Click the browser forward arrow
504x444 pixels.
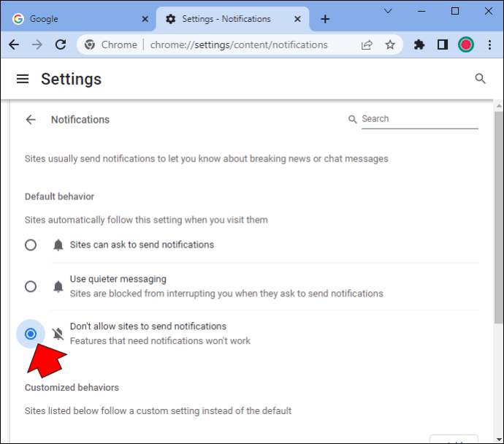point(37,45)
